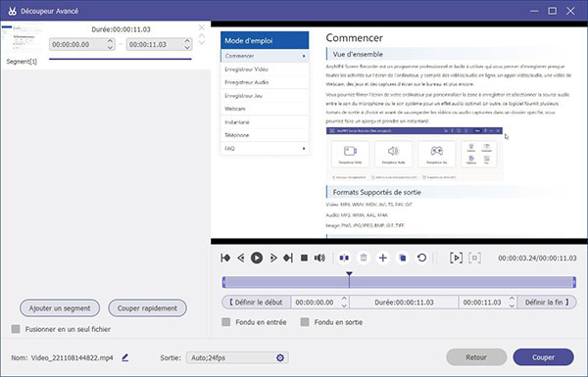588x377 pixels.
Task: Click Couper rapidement button
Action: 147,308
